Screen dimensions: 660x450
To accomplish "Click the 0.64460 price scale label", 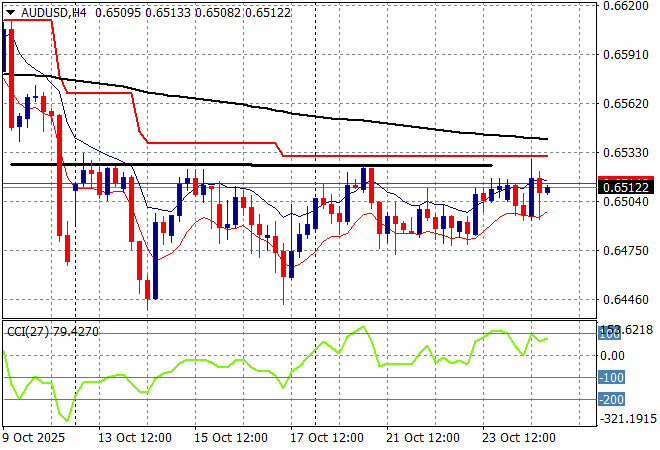I will 626,300.
